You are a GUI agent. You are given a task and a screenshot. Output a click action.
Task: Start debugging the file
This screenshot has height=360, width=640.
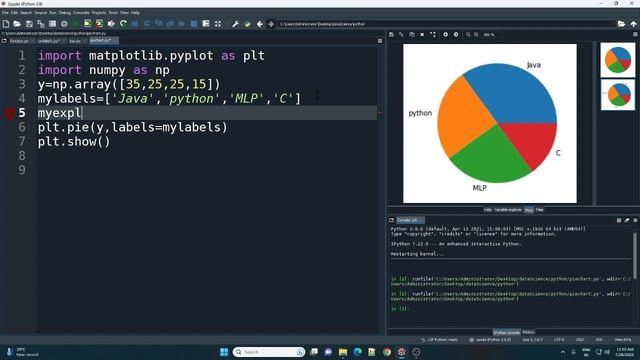pyautogui.click(x=135, y=24)
